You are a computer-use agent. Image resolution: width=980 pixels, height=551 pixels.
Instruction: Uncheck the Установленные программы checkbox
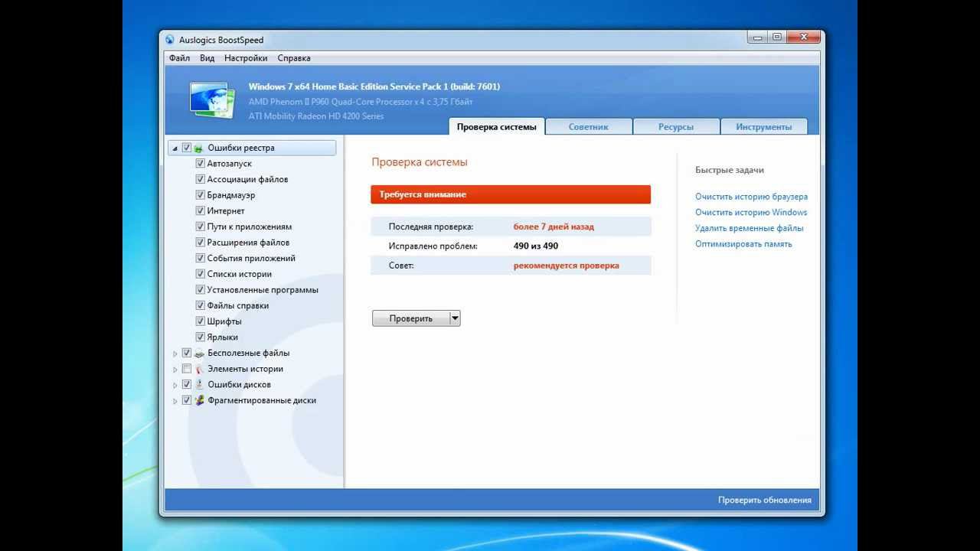coord(201,290)
